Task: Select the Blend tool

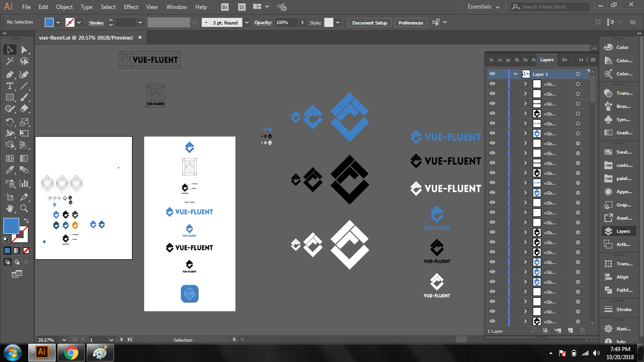Action: click(x=24, y=170)
